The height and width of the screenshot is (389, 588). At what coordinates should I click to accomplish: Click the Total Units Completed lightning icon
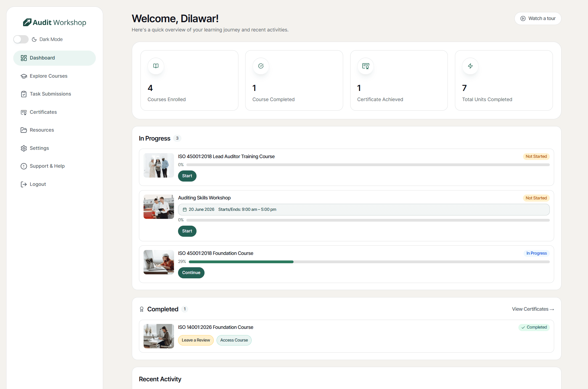(x=470, y=66)
